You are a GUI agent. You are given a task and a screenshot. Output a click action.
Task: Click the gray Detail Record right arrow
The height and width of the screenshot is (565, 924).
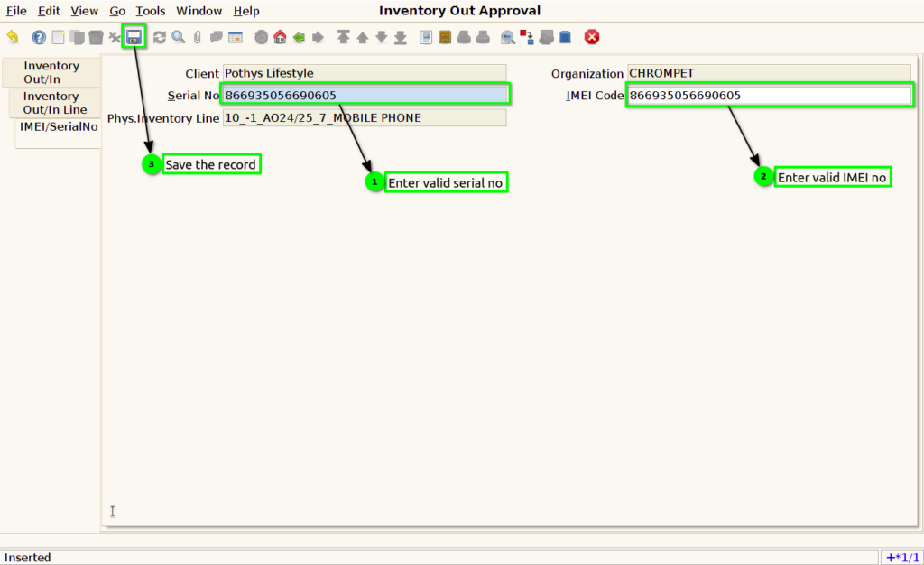(318, 37)
